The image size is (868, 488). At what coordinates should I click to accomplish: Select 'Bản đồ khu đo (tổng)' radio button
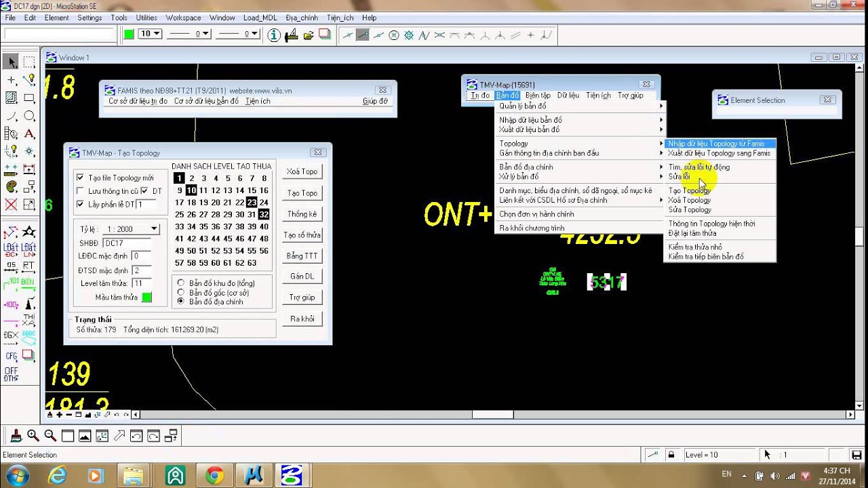(x=180, y=283)
